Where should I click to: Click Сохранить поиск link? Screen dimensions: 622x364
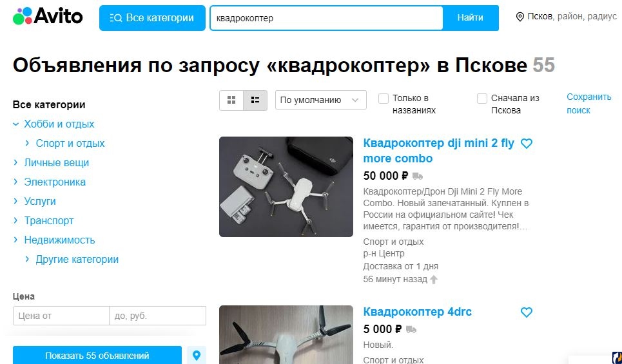point(588,104)
